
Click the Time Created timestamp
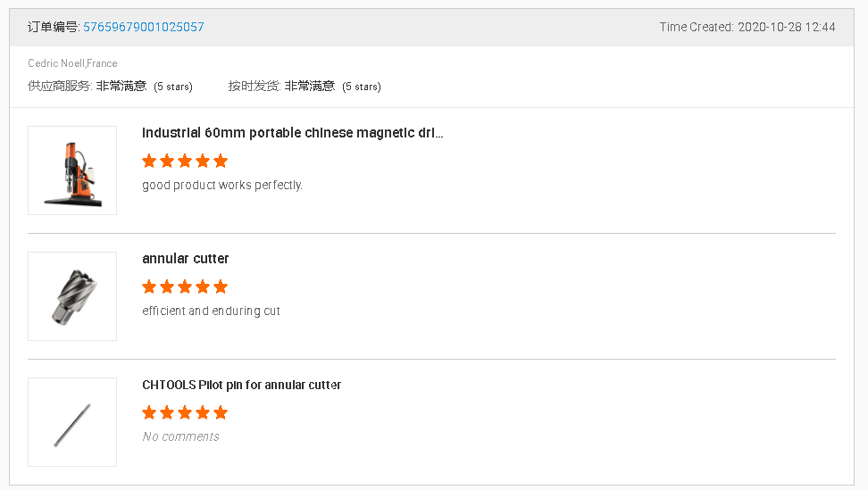[x=747, y=28]
